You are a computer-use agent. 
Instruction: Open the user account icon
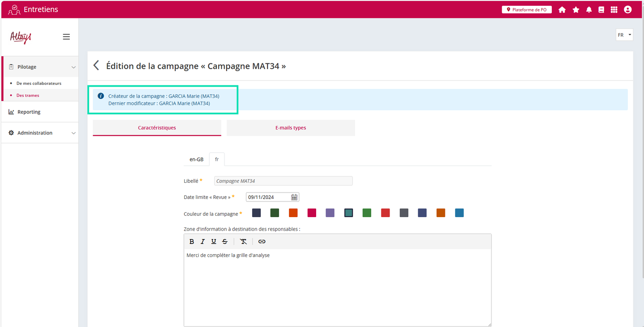coord(627,9)
